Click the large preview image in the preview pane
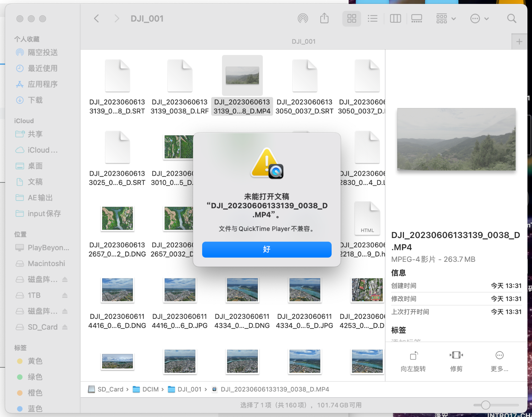The image size is (532, 417). click(x=456, y=139)
